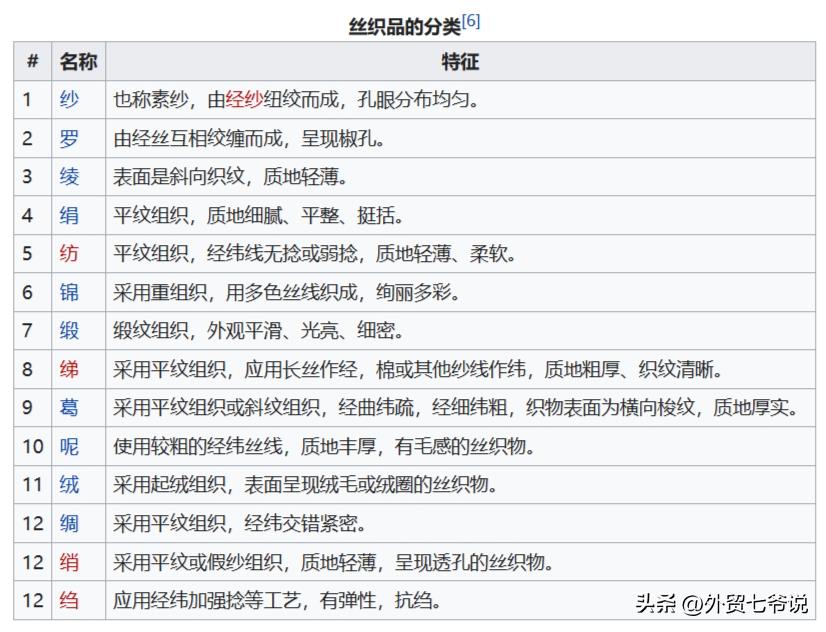Open the red 绉 link in last row
This screenshot has height=632, width=826.
tap(69, 601)
